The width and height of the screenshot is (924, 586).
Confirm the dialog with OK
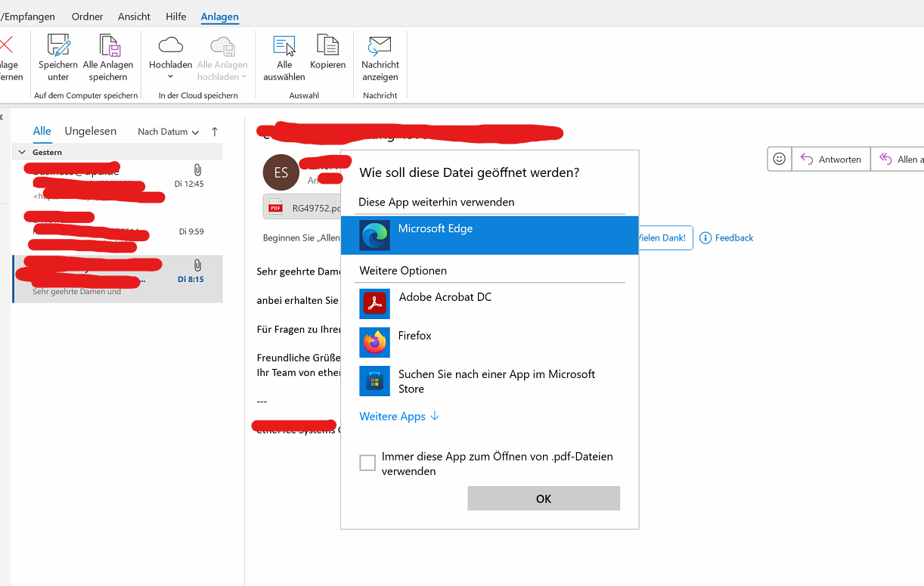[544, 498]
